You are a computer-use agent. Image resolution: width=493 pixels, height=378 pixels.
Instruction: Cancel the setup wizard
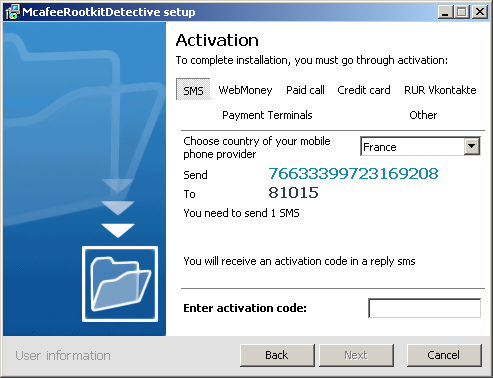(444, 355)
